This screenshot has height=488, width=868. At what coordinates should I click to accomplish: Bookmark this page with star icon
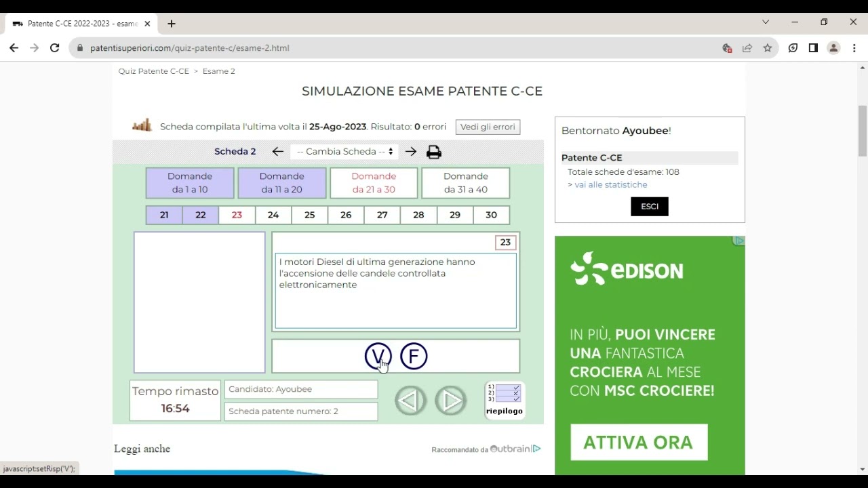(768, 48)
